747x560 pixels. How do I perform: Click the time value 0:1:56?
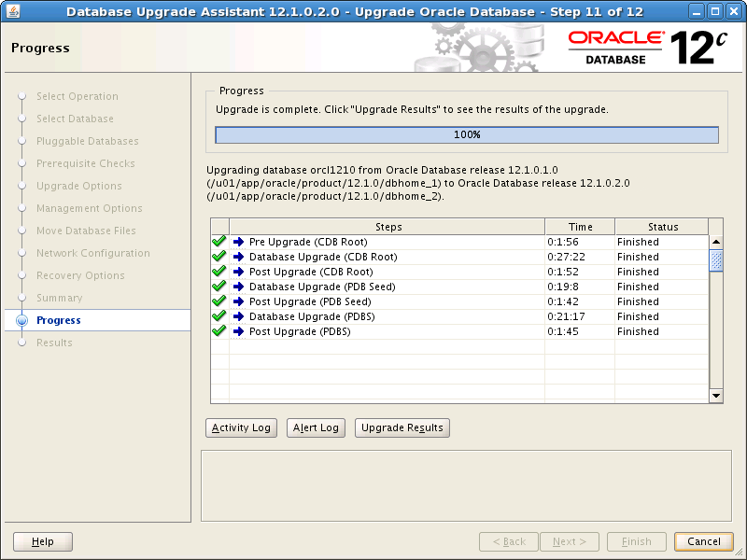563,242
